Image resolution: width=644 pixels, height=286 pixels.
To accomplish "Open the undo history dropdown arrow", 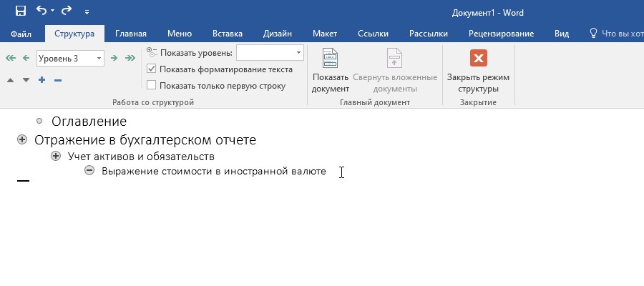I will tap(52, 11).
